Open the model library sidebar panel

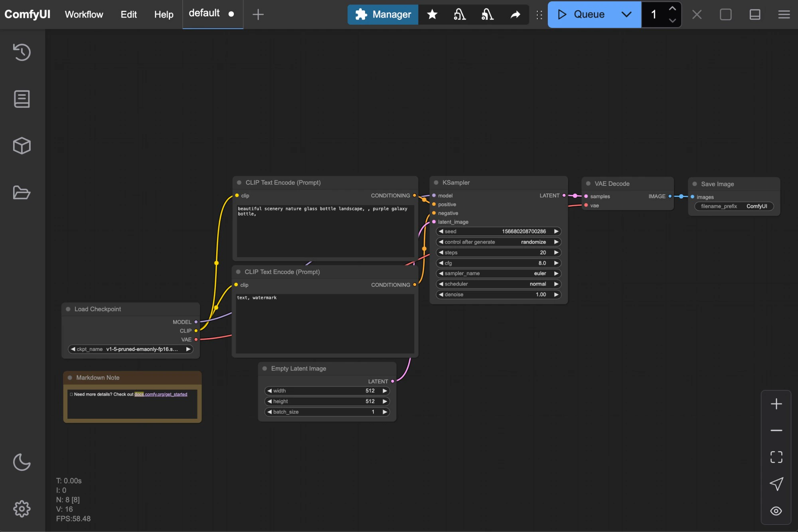(x=22, y=146)
